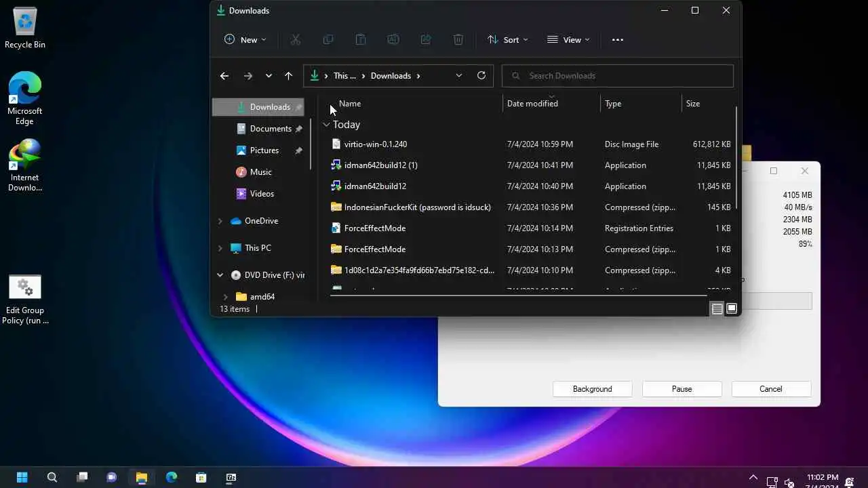Click the Cut icon in toolbar
Image resolution: width=868 pixels, height=488 pixels.
(x=296, y=40)
